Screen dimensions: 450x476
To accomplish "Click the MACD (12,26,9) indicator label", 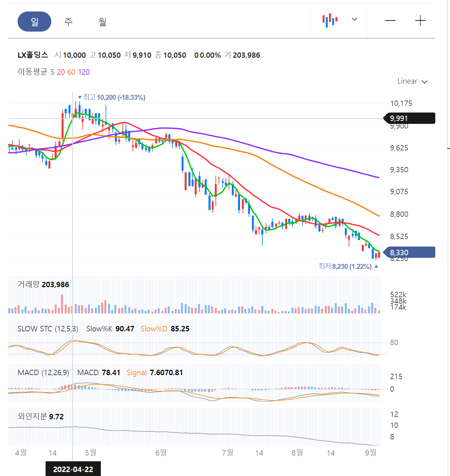I will (x=43, y=373).
